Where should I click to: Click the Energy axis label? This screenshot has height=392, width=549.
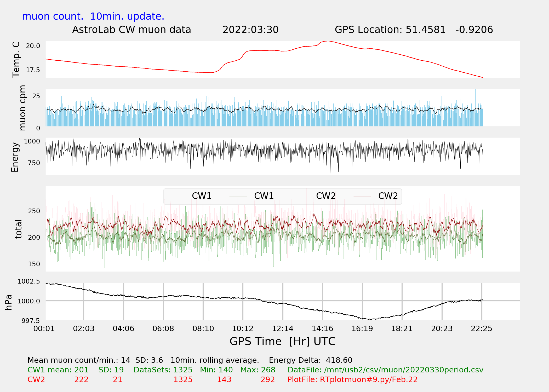(x=15, y=157)
